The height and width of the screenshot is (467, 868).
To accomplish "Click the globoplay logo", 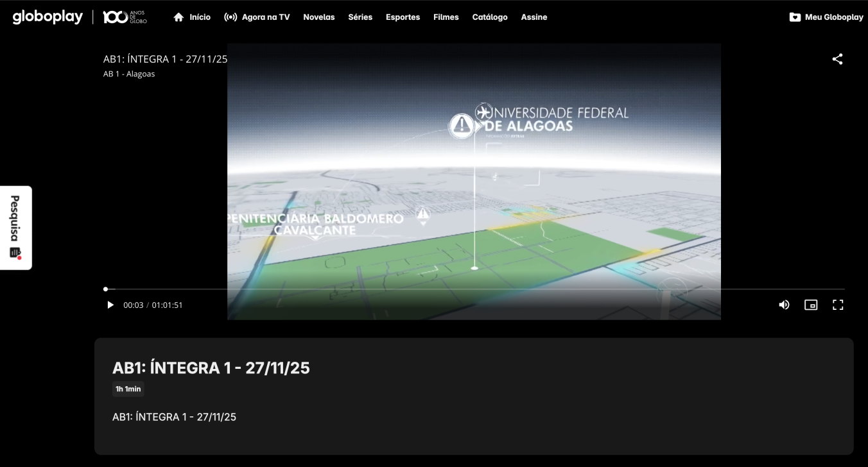I will pyautogui.click(x=48, y=17).
